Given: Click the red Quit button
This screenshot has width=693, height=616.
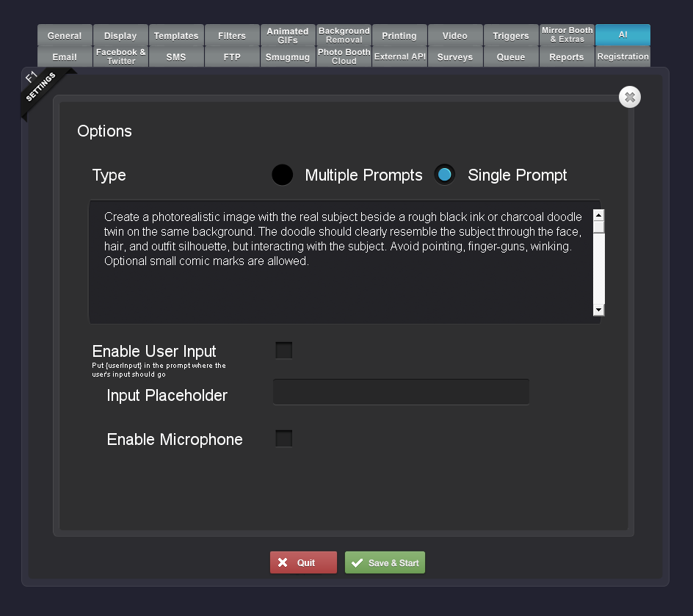Looking at the screenshot, I should click(303, 562).
